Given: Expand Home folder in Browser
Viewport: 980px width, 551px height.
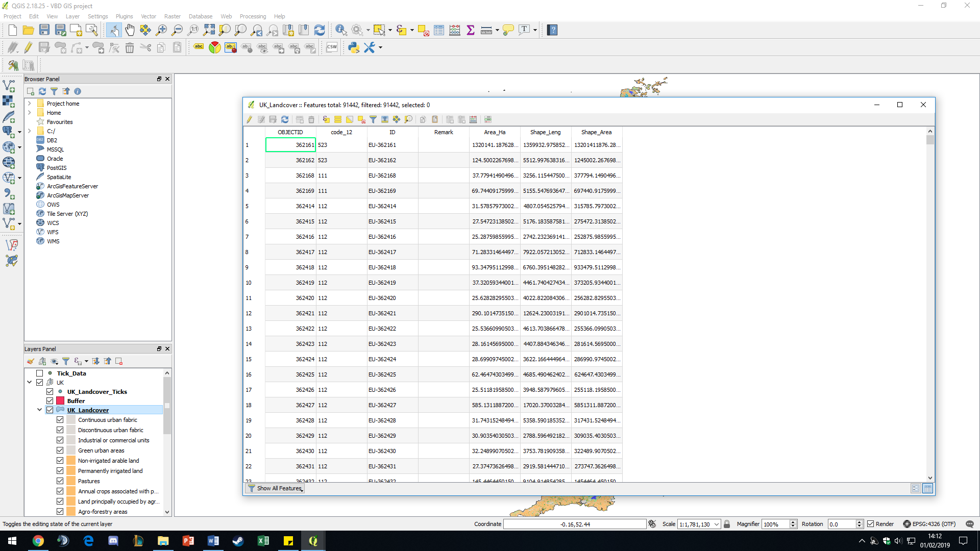Looking at the screenshot, I should 29,113.
